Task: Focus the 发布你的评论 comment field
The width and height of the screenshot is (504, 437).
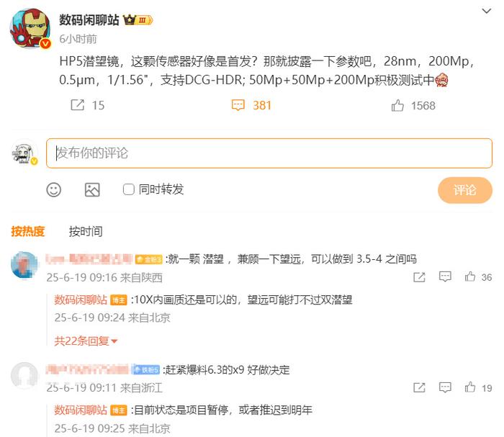Action: coord(269,153)
